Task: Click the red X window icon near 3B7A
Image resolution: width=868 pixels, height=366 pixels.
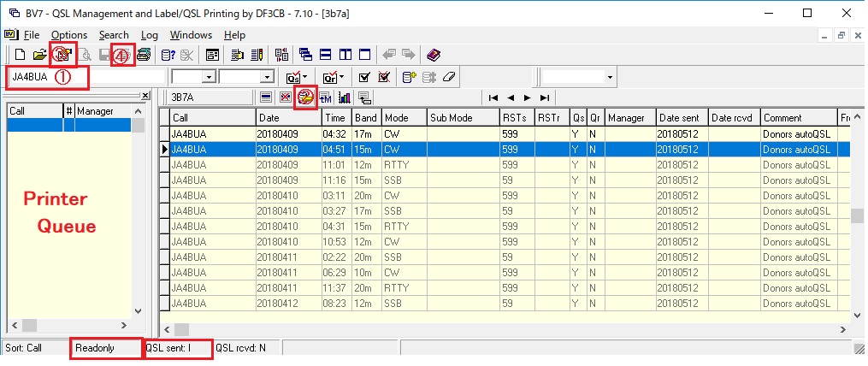Action: coord(285,98)
